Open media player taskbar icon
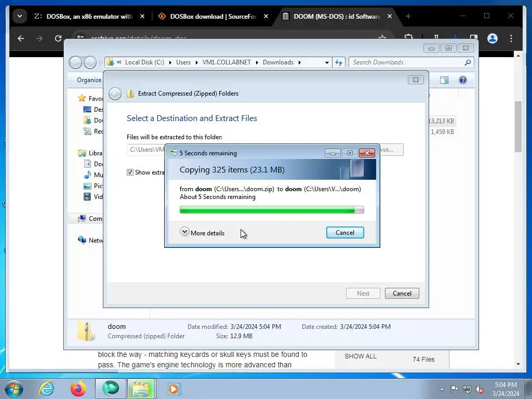532x399 pixels. click(x=175, y=389)
